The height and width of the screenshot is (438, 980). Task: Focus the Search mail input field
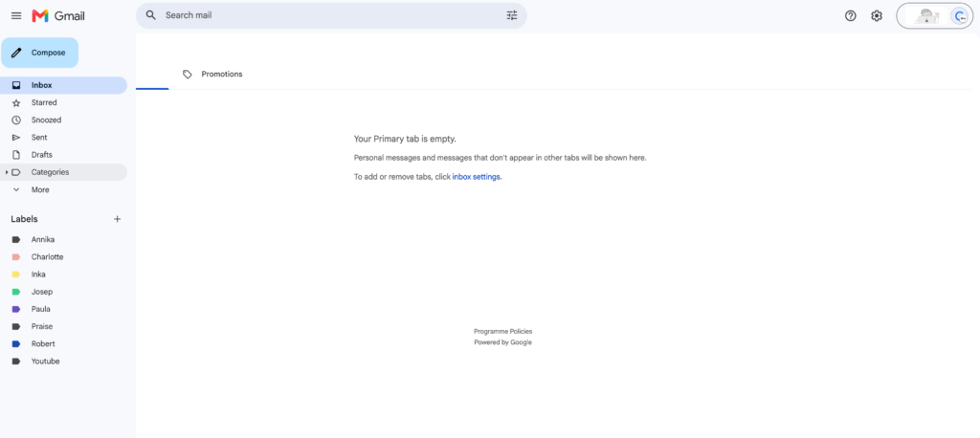coord(331,15)
